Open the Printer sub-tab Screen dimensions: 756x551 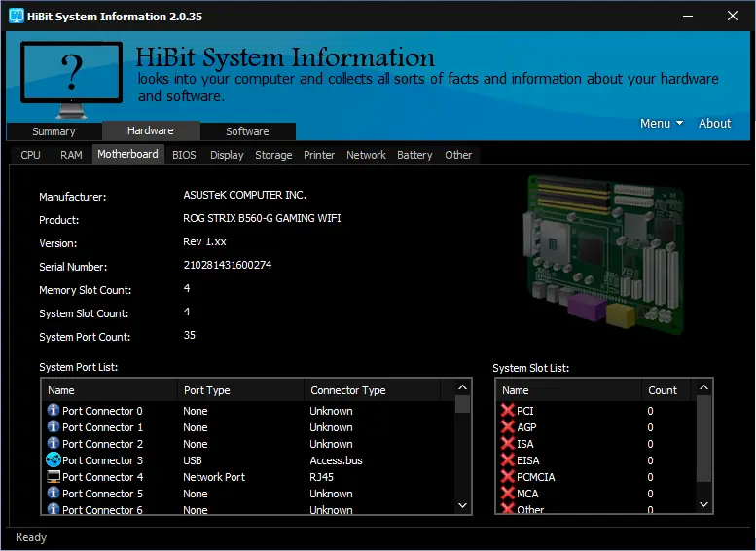click(319, 155)
